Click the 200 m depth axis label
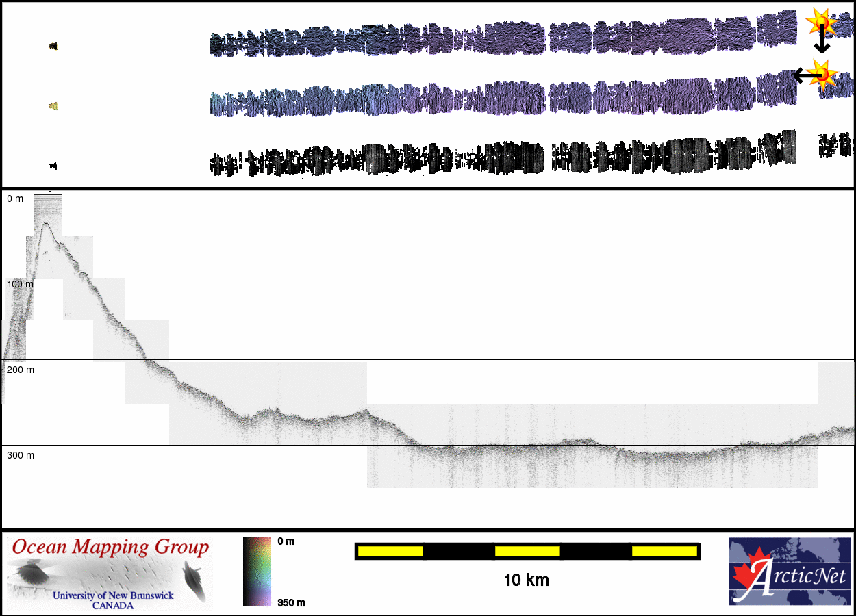Screen dimensions: 856x616 21,370
